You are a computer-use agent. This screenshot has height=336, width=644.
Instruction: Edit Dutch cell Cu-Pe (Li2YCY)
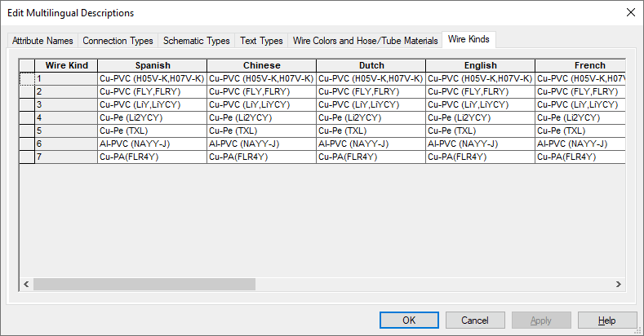(x=371, y=117)
